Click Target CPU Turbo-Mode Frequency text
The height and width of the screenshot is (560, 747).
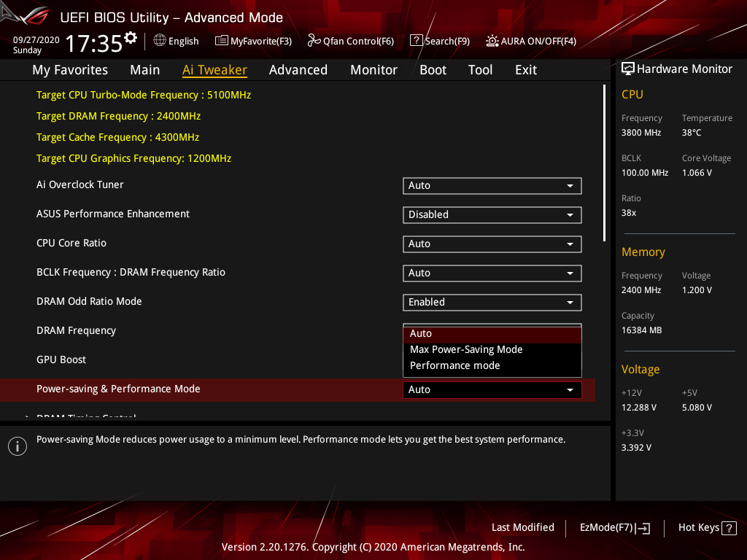(x=144, y=95)
